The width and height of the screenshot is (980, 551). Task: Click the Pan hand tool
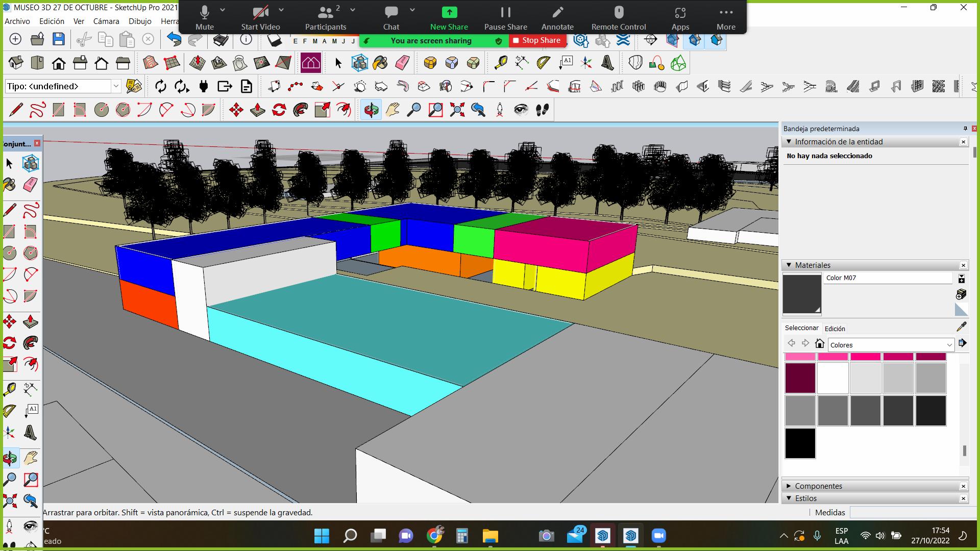393,110
